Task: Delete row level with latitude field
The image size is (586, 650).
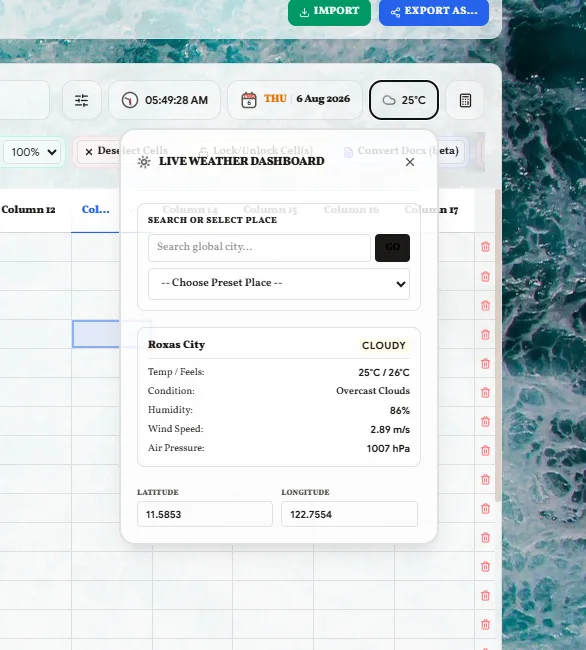Action: (x=485, y=509)
